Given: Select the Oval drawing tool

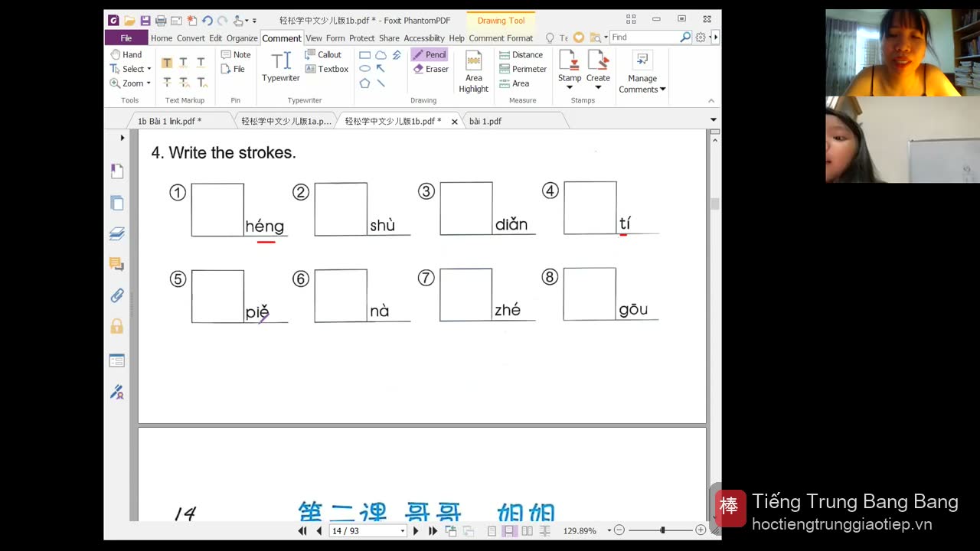Looking at the screenshot, I should [364, 69].
